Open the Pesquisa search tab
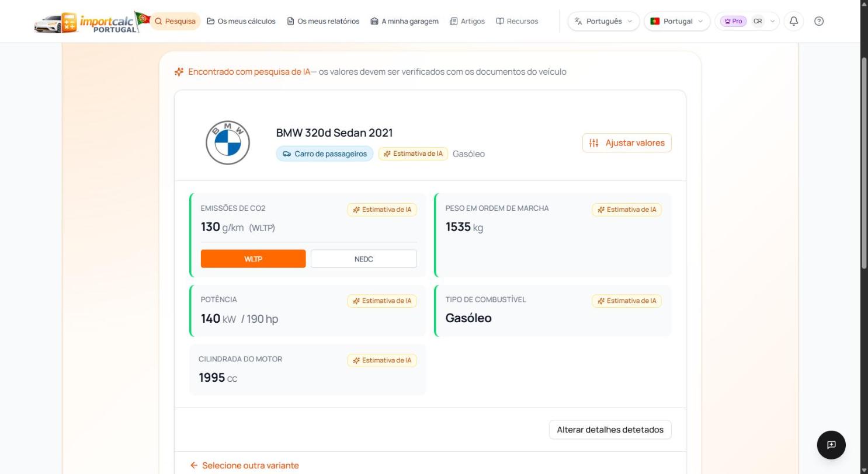868x474 pixels. [x=175, y=21]
